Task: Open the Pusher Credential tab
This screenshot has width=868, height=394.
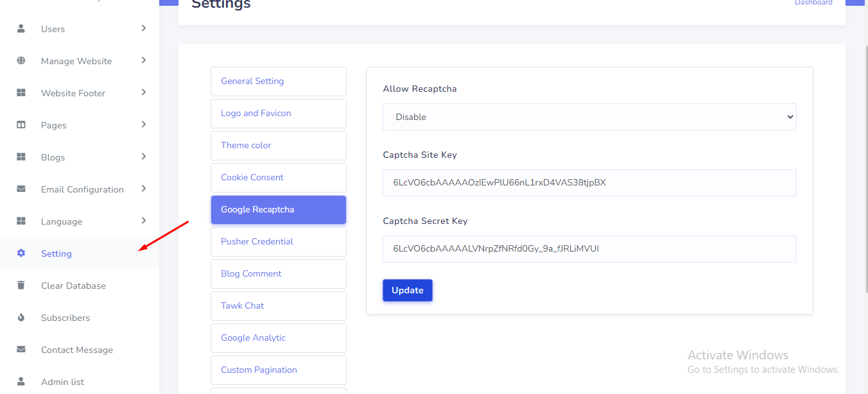Action: 278,242
